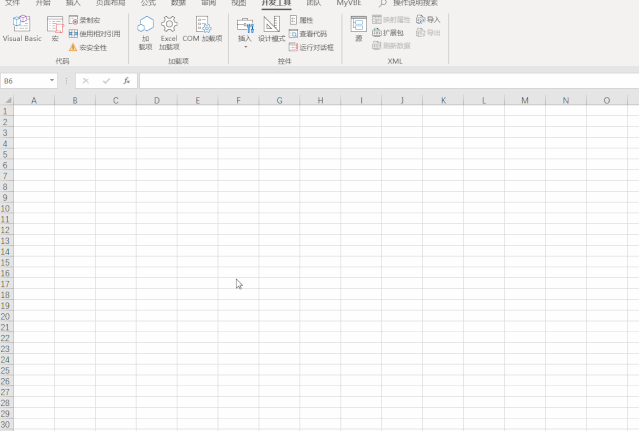
Task: Select column A header
Action: click(x=34, y=100)
